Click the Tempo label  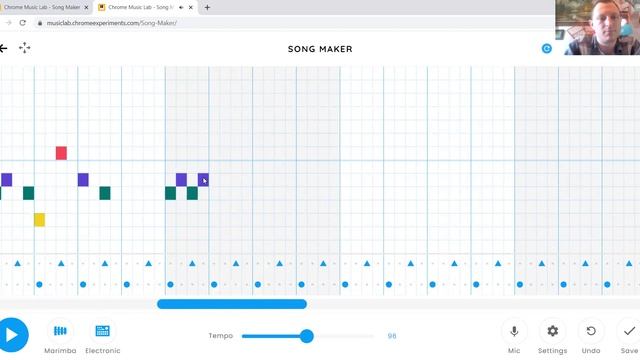(220, 336)
